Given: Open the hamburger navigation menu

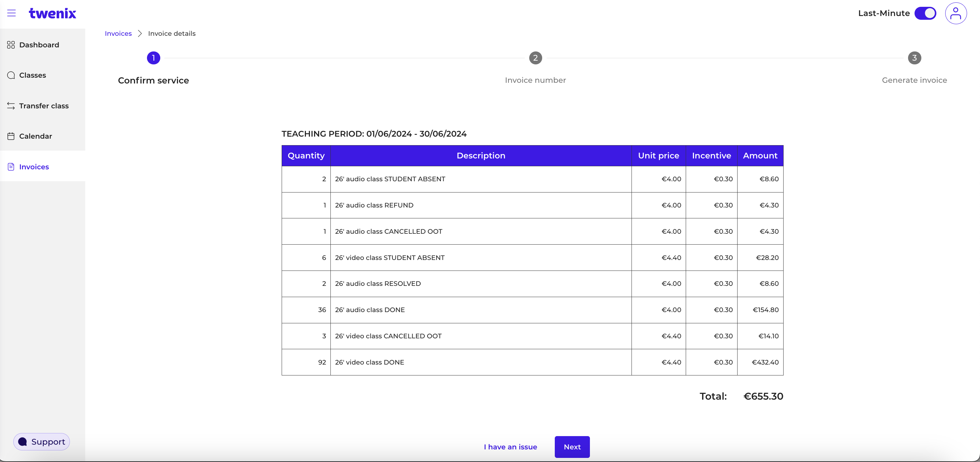Looking at the screenshot, I should point(12,13).
